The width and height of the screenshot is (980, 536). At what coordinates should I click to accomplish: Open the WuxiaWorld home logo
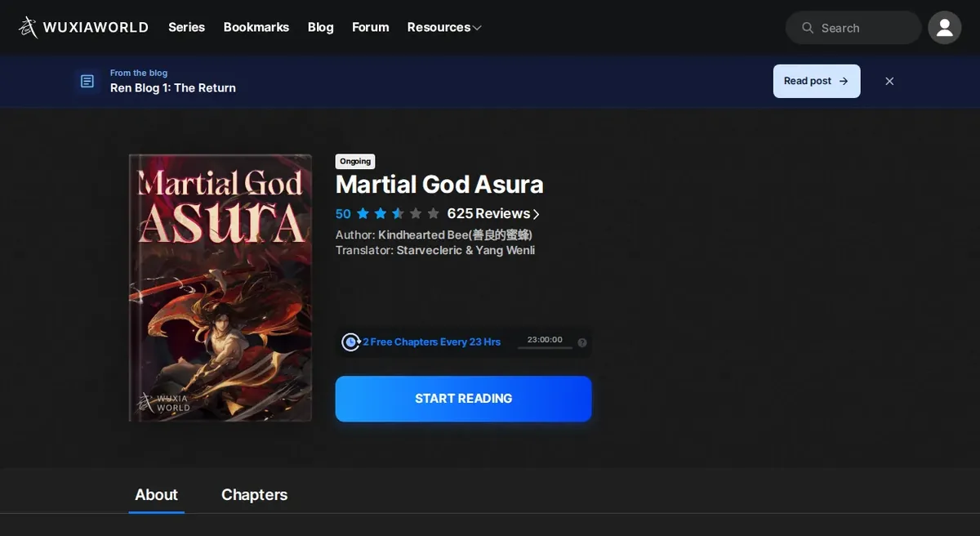(x=83, y=27)
